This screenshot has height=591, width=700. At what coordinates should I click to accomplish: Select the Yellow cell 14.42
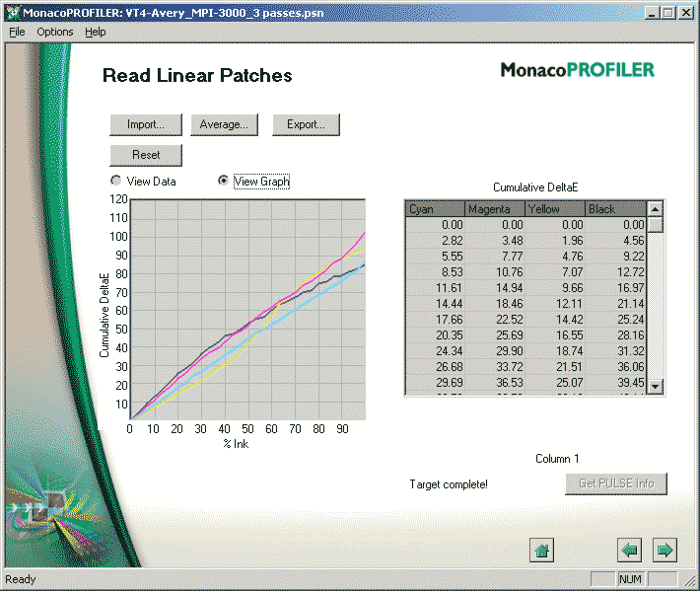[555, 320]
